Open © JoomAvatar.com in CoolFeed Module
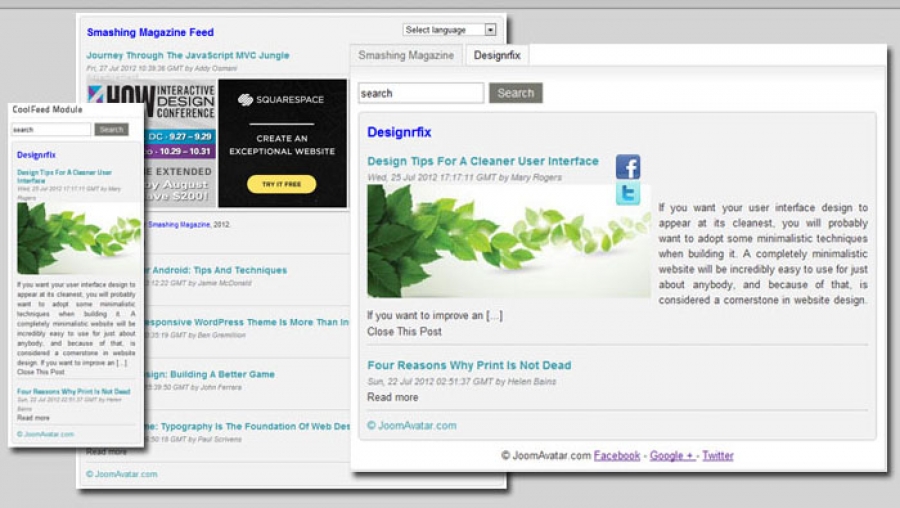Viewport: 900px width, 508px height. click(x=45, y=434)
